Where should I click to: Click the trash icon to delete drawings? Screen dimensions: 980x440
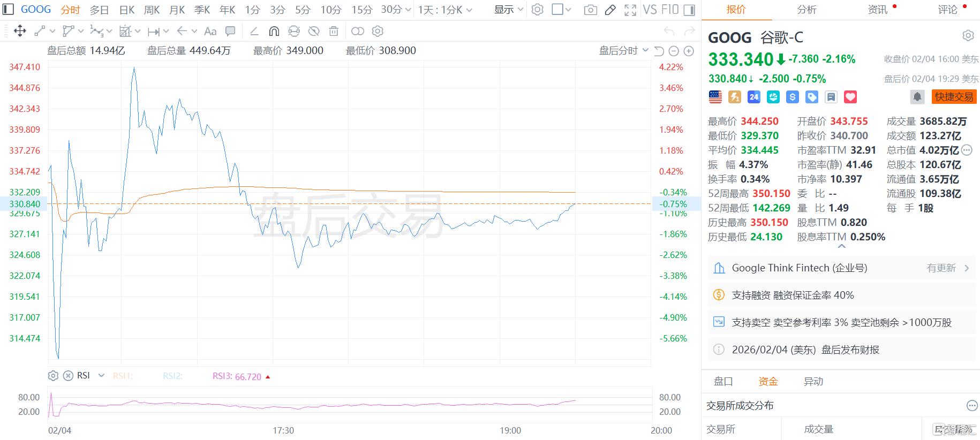tap(334, 31)
